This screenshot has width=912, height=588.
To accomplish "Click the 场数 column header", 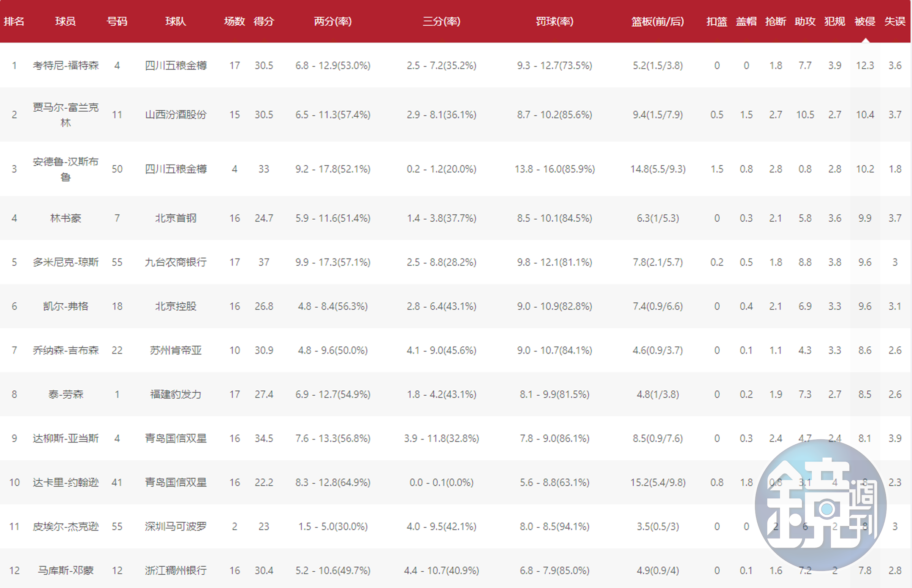I will pos(234,21).
